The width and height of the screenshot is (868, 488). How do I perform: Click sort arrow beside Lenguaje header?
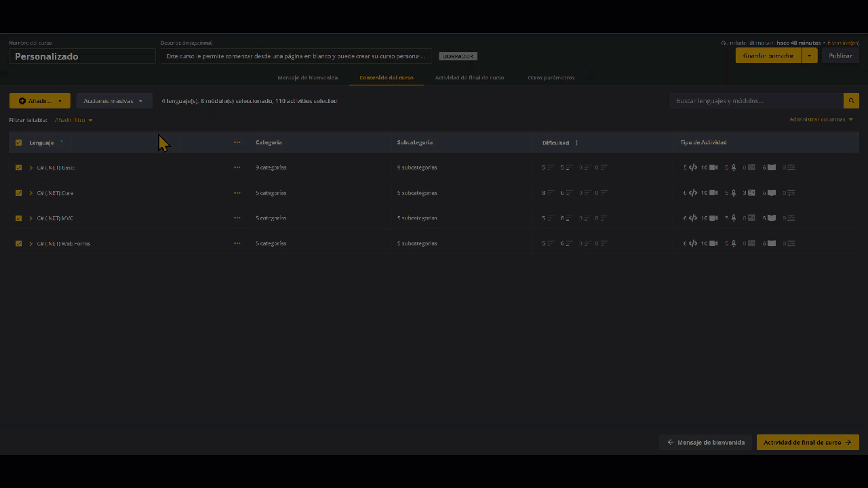[x=62, y=142]
